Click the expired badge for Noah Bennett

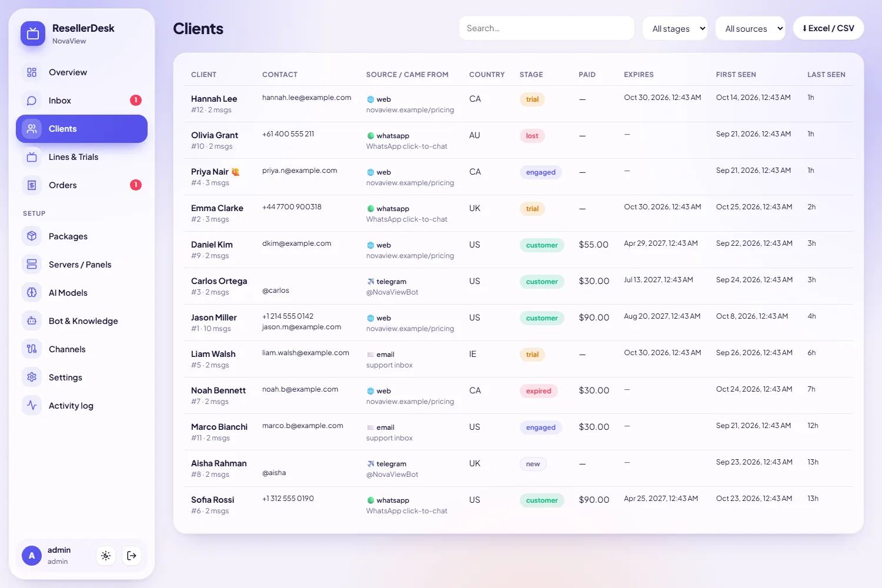coord(539,391)
